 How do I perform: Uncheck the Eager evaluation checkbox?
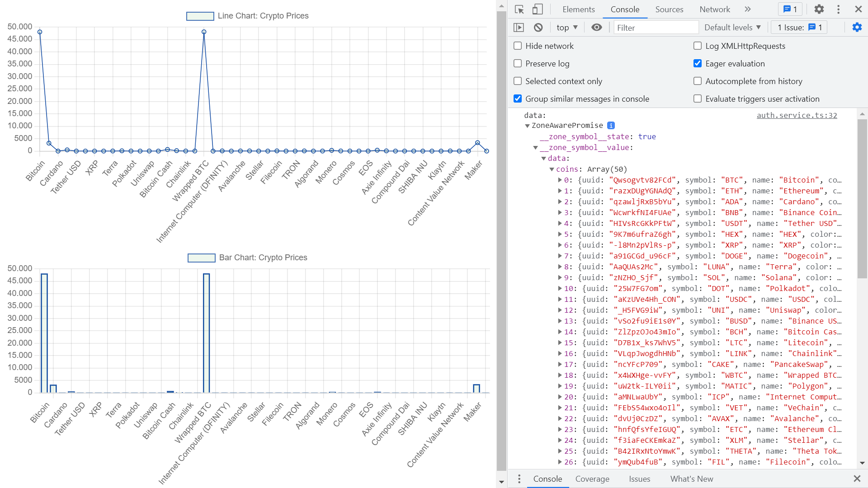(x=698, y=64)
